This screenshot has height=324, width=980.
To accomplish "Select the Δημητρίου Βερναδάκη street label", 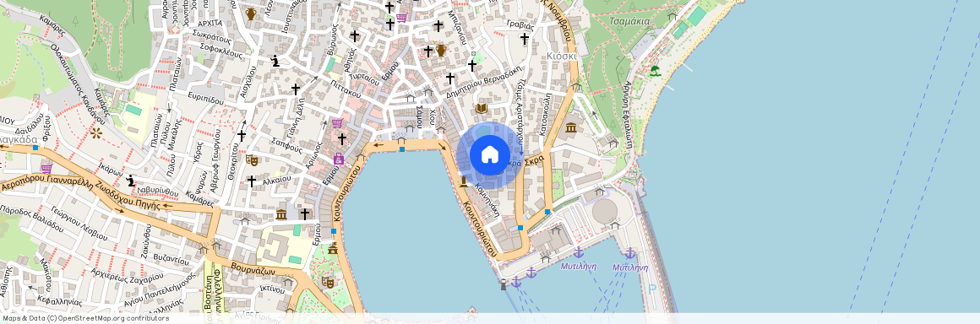I will pos(484,81).
